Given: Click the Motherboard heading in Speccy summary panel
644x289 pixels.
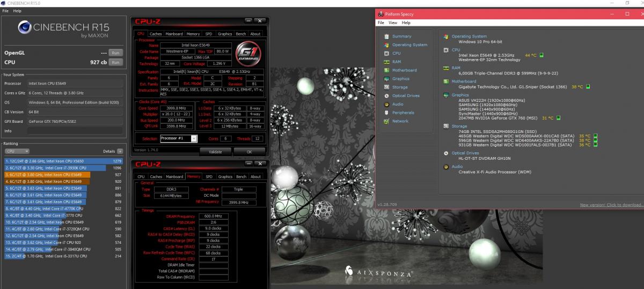Looking at the screenshot, I should coord(464,81).
